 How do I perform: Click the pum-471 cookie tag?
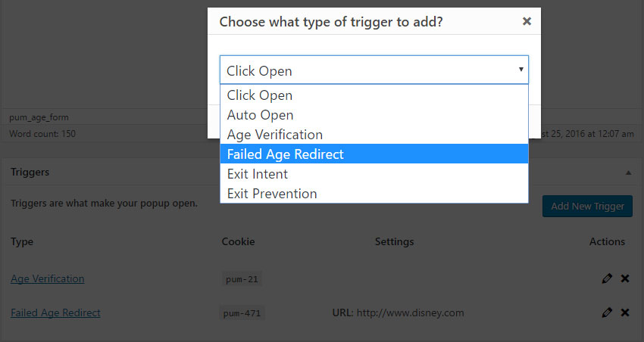pos(242,313)
